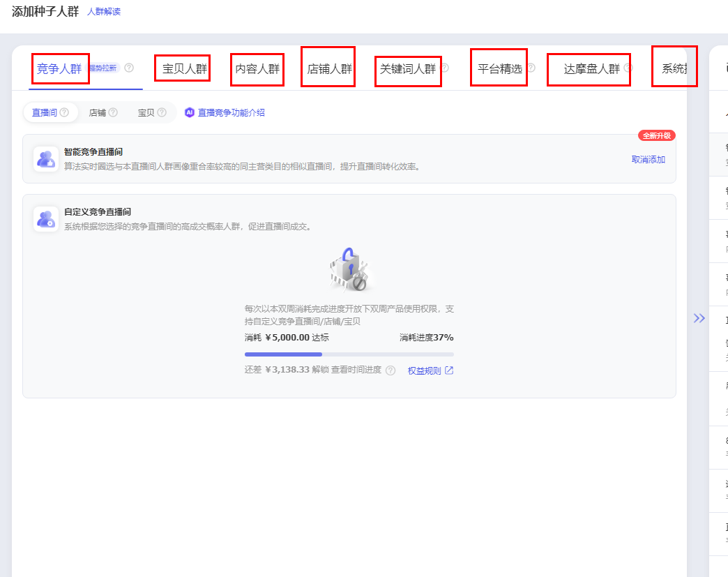Click question mark icon beside 平台精选

(531, 68)
